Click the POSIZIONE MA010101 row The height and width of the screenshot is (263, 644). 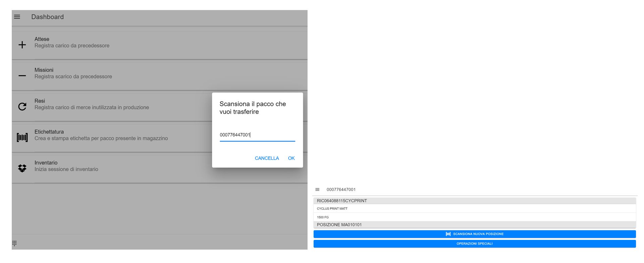(x=475, y=225)
